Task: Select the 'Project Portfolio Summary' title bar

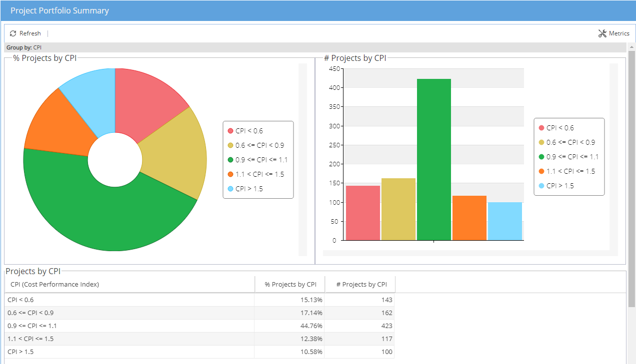Action: coord(59,10)
